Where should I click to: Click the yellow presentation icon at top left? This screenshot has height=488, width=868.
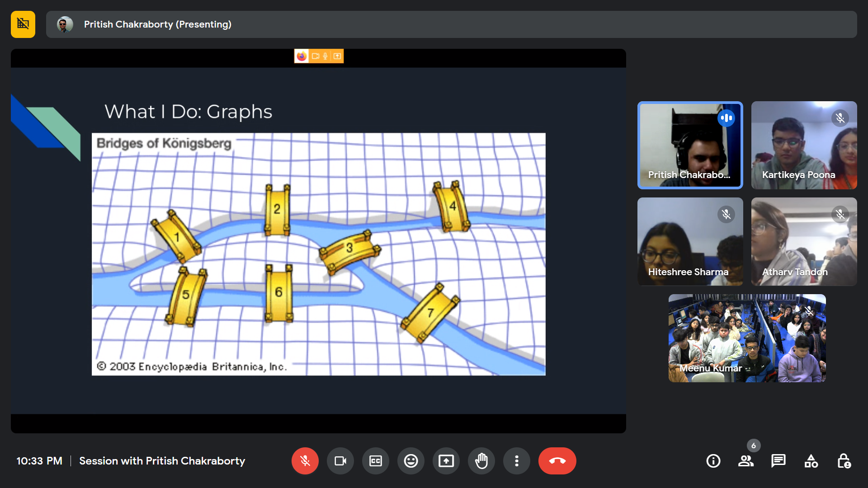pos(23,24)
